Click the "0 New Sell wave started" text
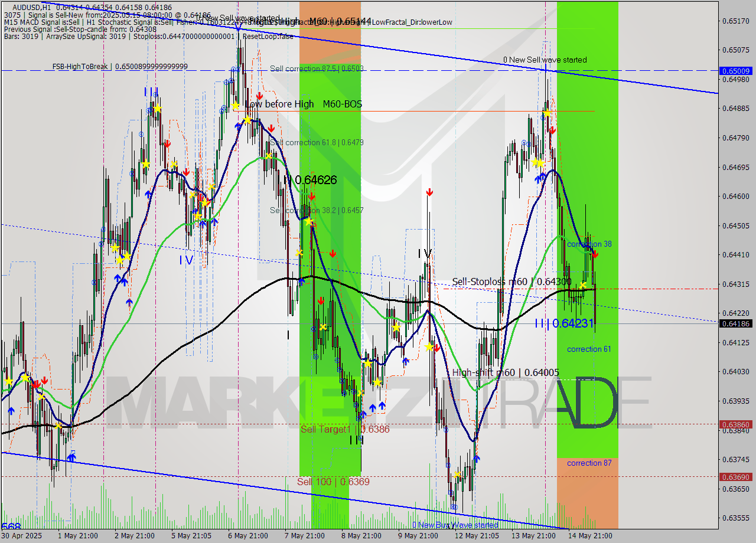 click(545, 60)
